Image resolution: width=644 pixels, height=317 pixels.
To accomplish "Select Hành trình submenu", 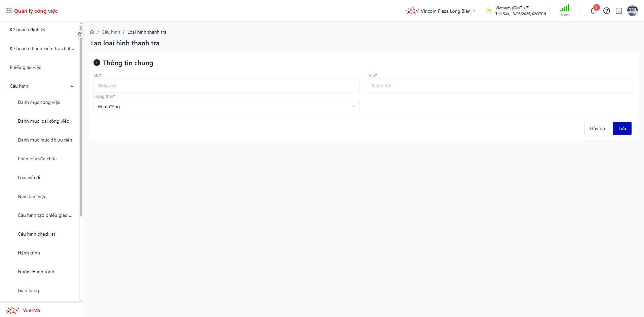I will tap(29, 253).
